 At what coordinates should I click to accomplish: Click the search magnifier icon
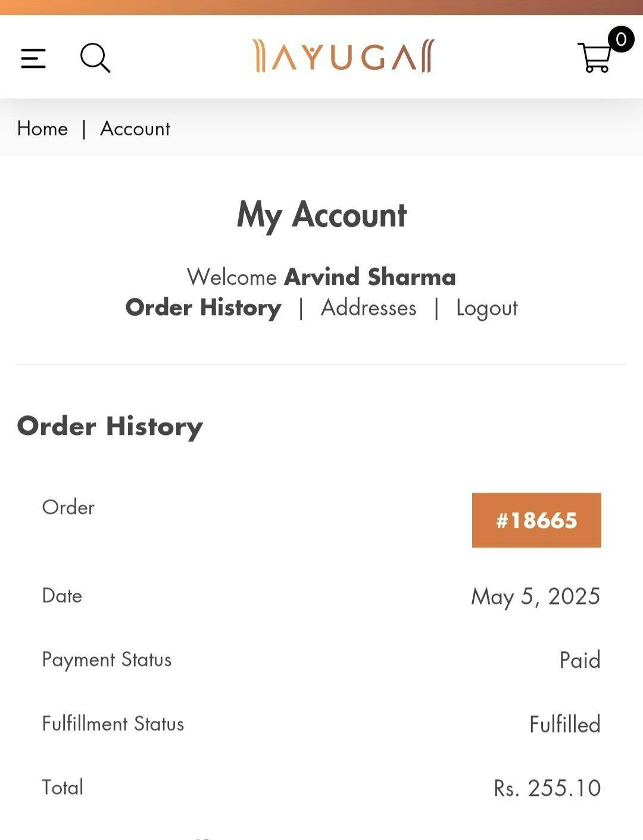[95, 58]
